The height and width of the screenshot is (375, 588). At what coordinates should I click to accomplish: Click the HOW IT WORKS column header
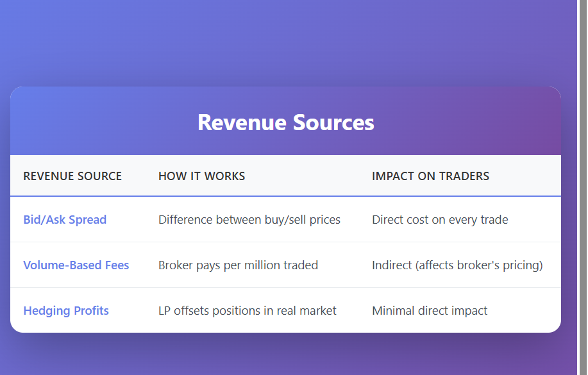(201, 176)
